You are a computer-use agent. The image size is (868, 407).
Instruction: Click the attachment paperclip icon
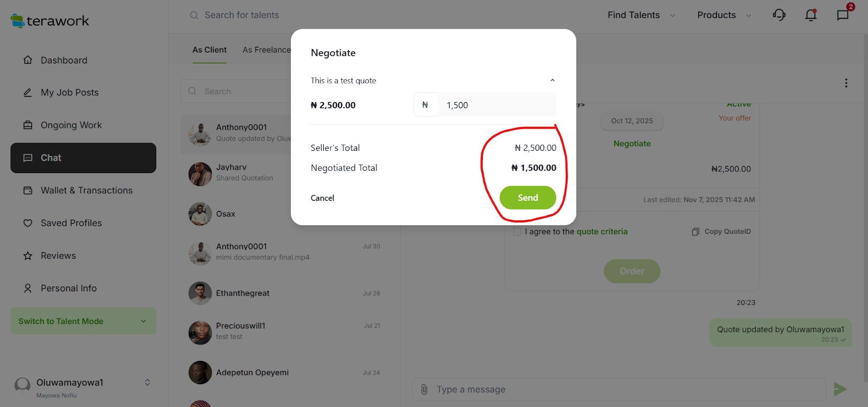[424, 389]
